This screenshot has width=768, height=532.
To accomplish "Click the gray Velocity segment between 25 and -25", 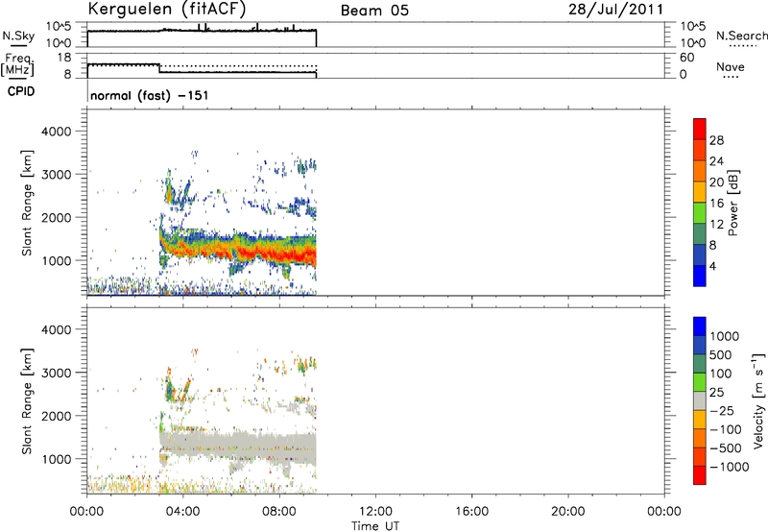I will coord(700,400).
